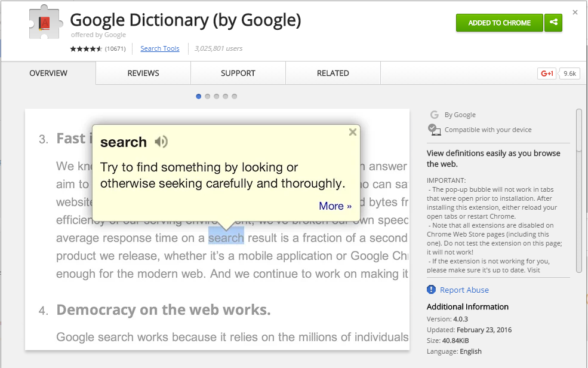Click the speaker pronunciation icon beside "search"
The width and height of the screenshot is (588, 368).
click(x=161, y=142)
